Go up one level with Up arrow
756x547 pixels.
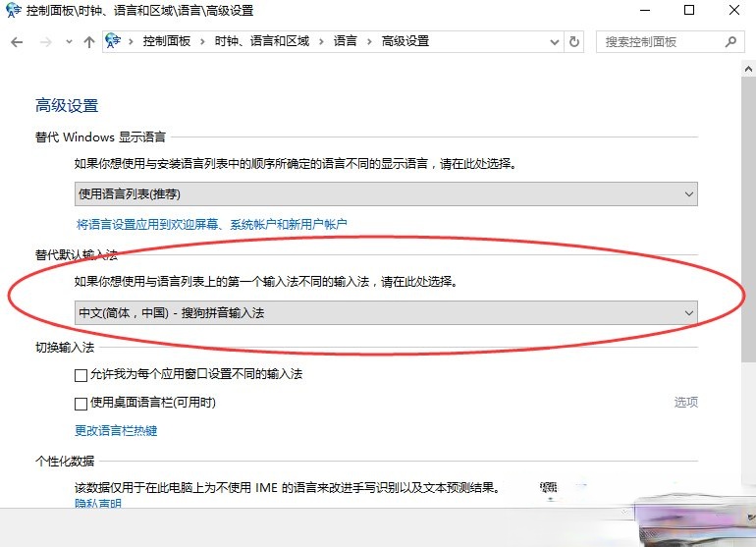coord(89,42)
